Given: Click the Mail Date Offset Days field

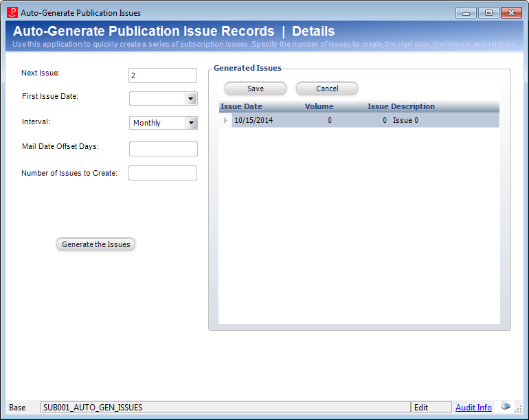Looking at the screenshot, I should [x=164, y=149].
